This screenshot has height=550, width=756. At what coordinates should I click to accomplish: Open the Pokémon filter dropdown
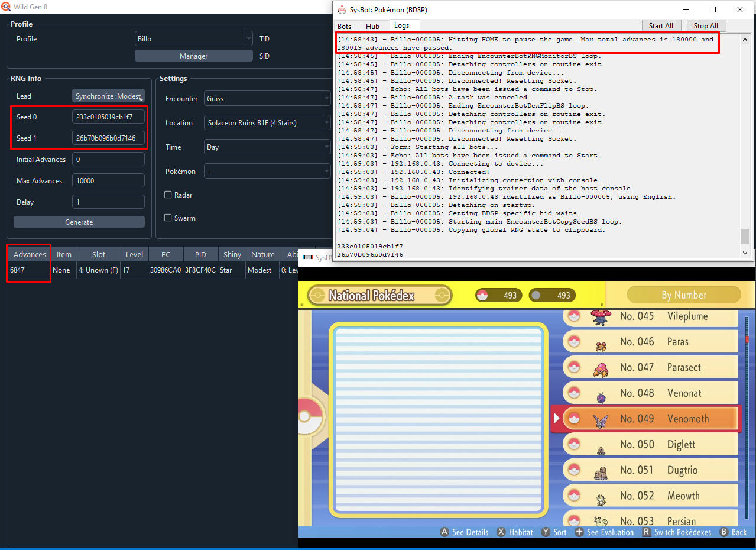267,172
